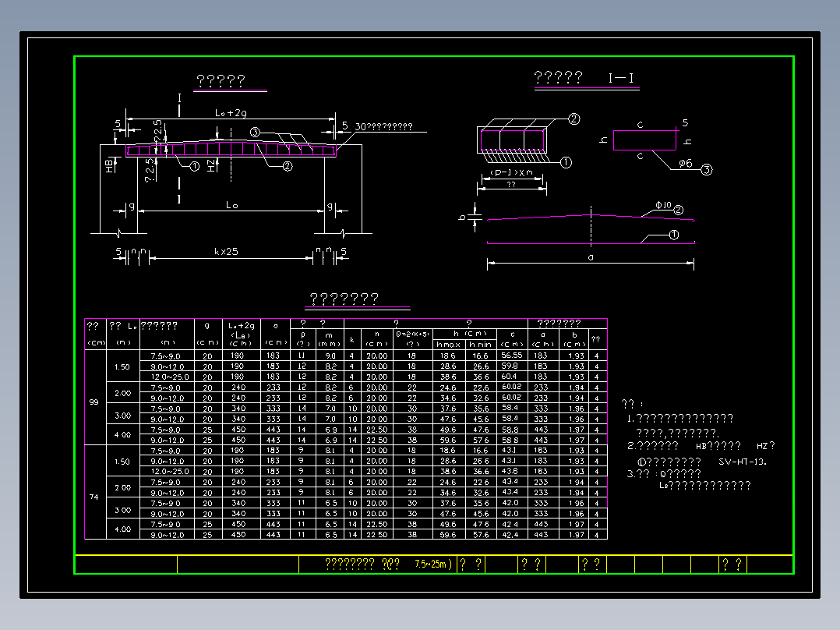Click the I—I section title
Screen dimensions: 840x630
tap(622, 78)
